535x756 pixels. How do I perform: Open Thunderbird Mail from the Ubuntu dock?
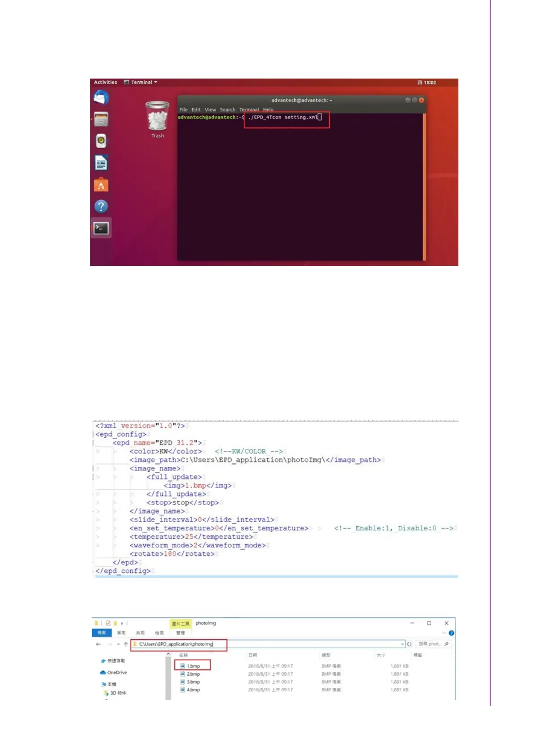pos(101,97)
